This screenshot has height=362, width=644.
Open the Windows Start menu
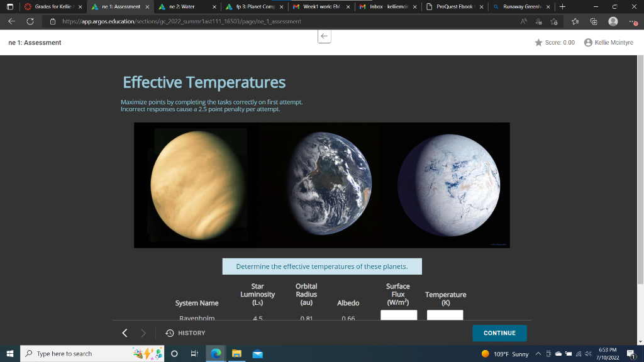[10, 353]
